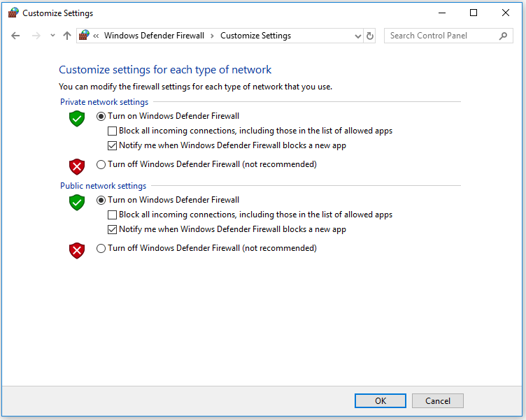
Task: Click green shield icon in Public settings
Action: 77,203
